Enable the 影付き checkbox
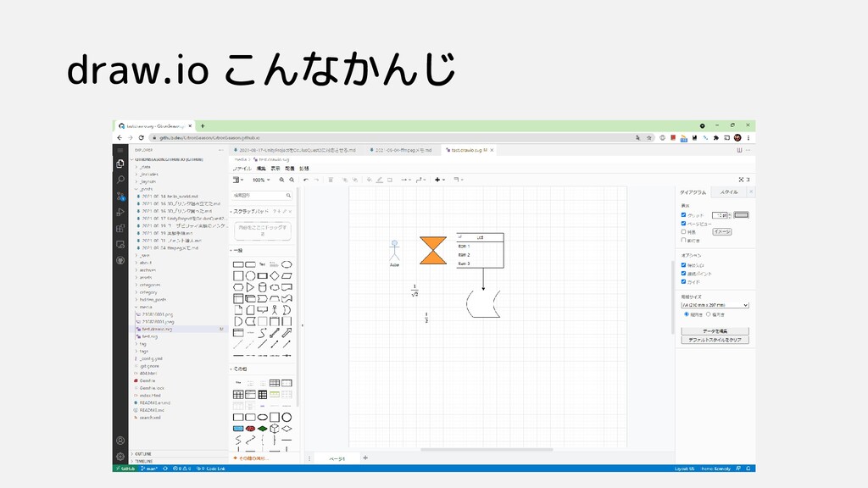 click(684, 240)
